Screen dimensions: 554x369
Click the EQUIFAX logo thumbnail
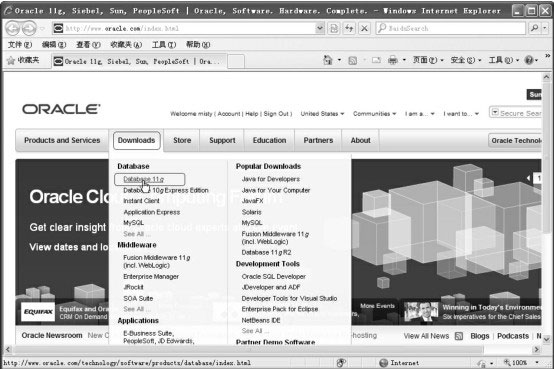(38, 311)
